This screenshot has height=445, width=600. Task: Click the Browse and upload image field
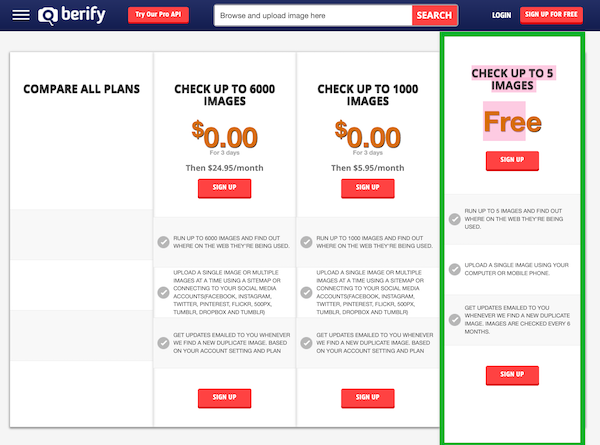[x=313, y=16]
